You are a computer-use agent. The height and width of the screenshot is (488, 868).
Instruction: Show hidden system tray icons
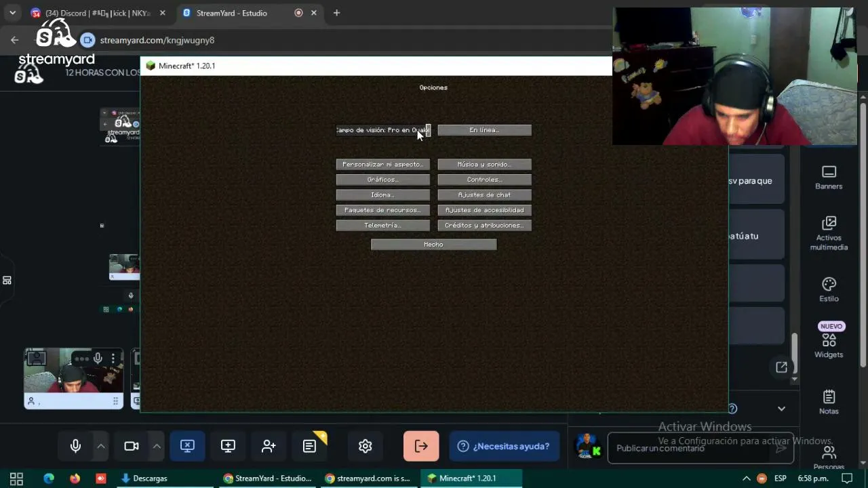747,479
